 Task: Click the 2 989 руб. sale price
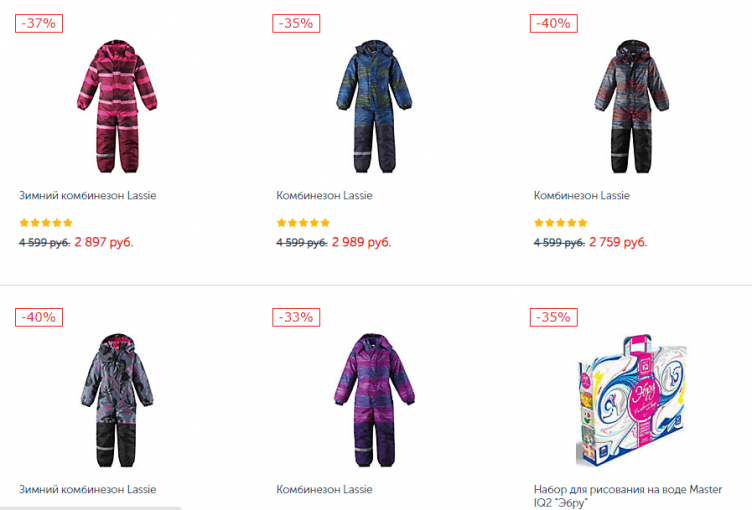(362, 242)
